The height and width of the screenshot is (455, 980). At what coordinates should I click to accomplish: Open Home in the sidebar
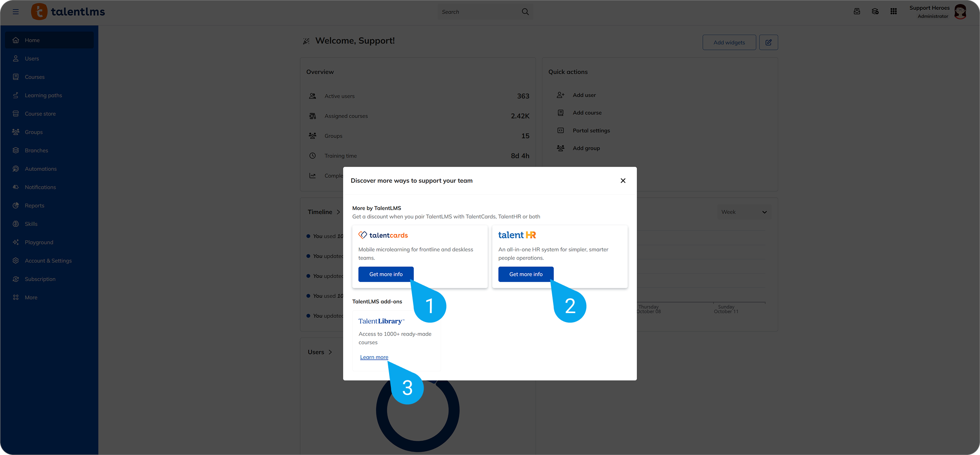coord(49,40)
